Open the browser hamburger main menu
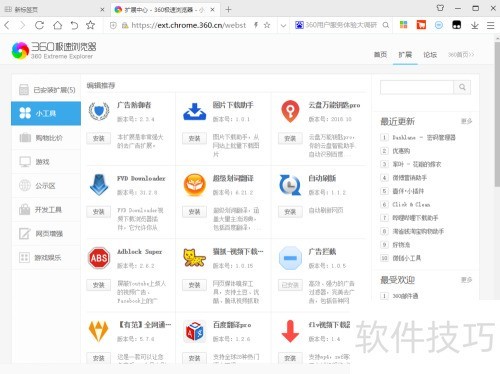The width and height of the screenshot is (500, 374). point(491,25)
